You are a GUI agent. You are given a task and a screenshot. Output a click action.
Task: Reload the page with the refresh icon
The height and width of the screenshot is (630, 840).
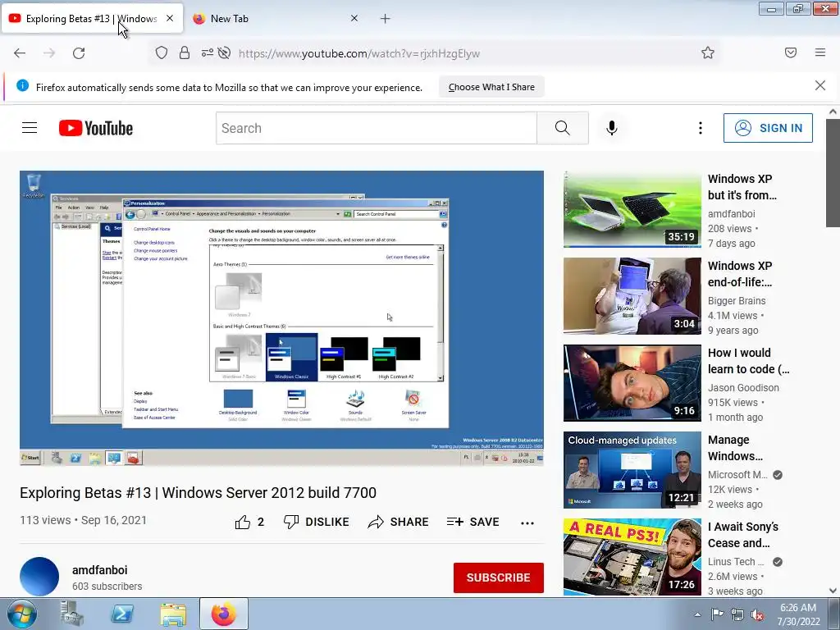pyautogui.click(x=79, y=53)
